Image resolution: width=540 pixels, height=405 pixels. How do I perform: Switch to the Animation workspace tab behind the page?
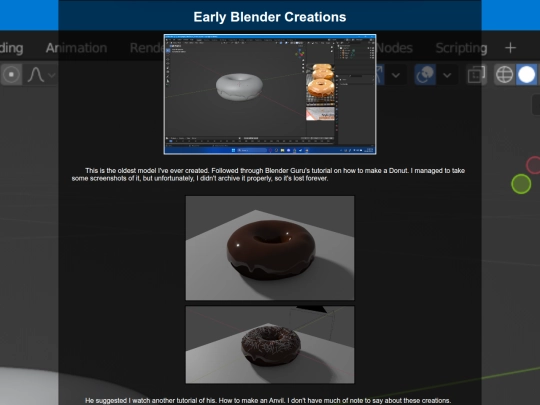click(76, 48)
